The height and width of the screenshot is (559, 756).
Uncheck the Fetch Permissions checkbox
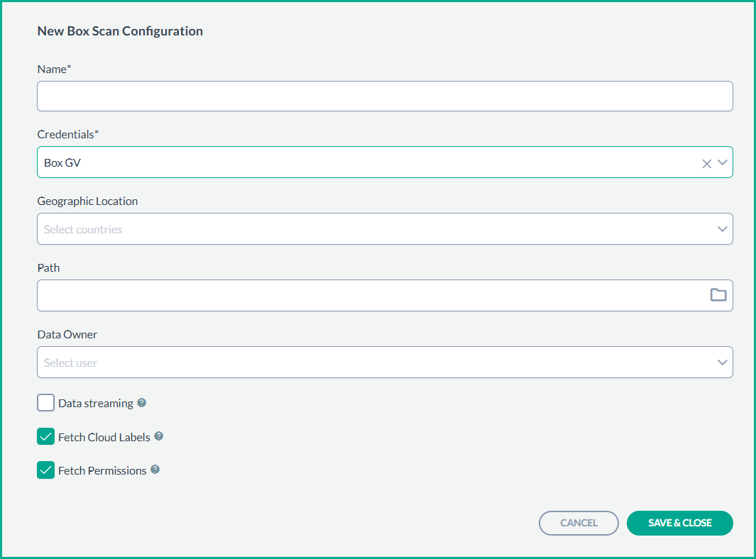click(x=46, y=470)
